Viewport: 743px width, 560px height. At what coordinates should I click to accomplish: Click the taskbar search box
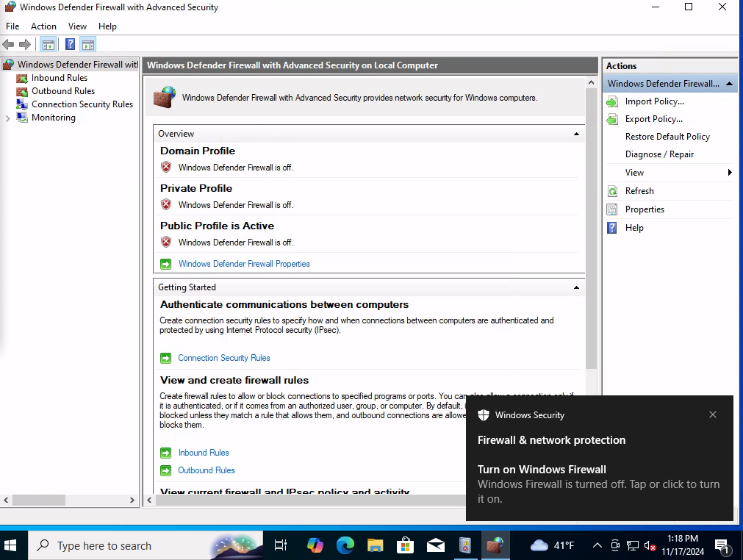point(146,546)
